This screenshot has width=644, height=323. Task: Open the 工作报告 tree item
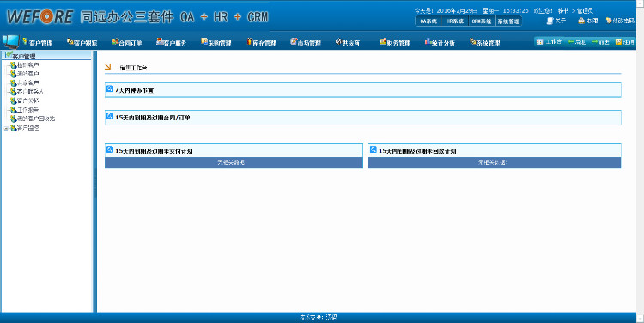(x=28, y=110)
